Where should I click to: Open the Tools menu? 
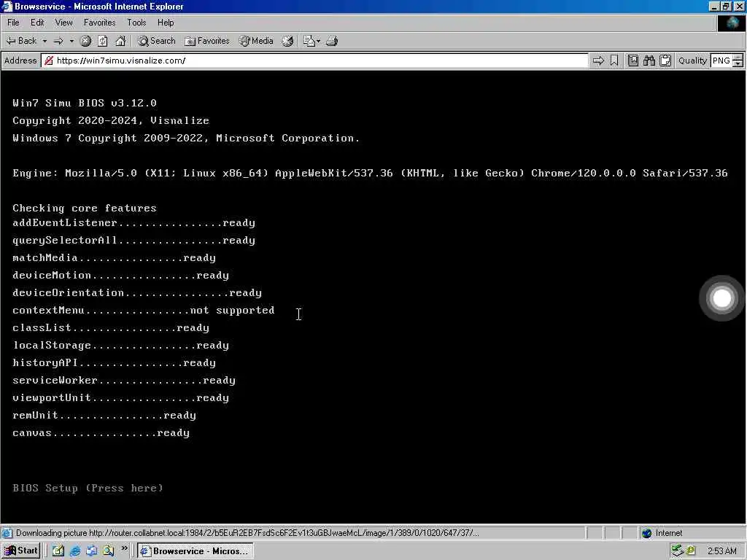point(136,23)
